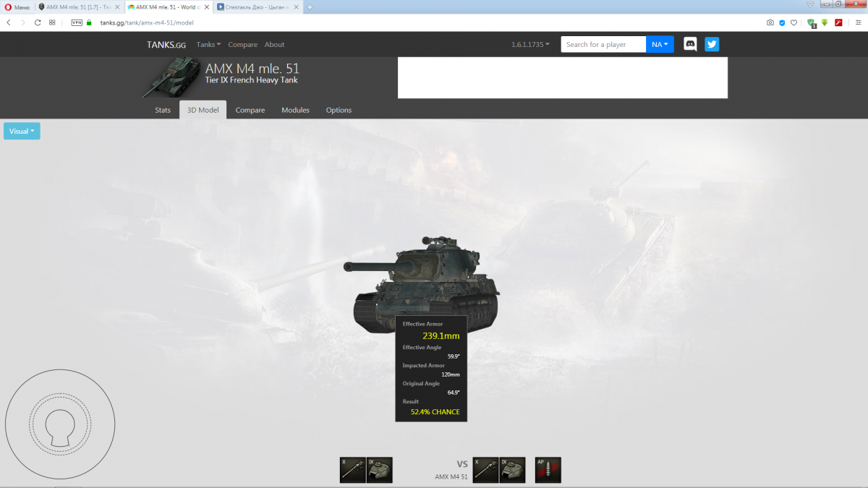Select the target tank's tier X gun module

(x=352, y=470)
